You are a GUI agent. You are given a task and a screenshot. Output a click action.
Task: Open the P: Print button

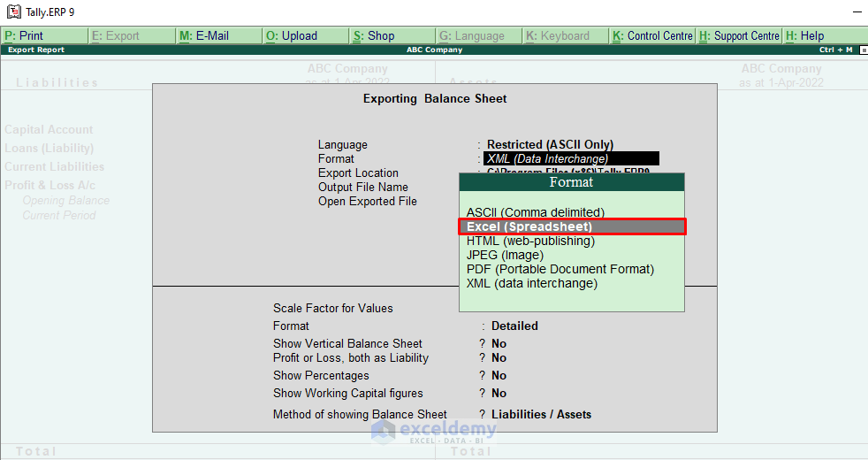click(44, 36)
